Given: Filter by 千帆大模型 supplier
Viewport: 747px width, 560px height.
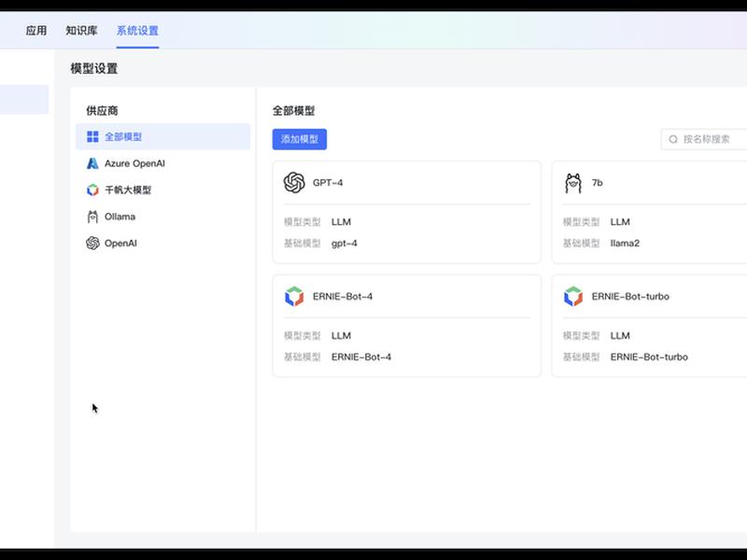Looking at the screenshot, I should (x=162, y=190).
